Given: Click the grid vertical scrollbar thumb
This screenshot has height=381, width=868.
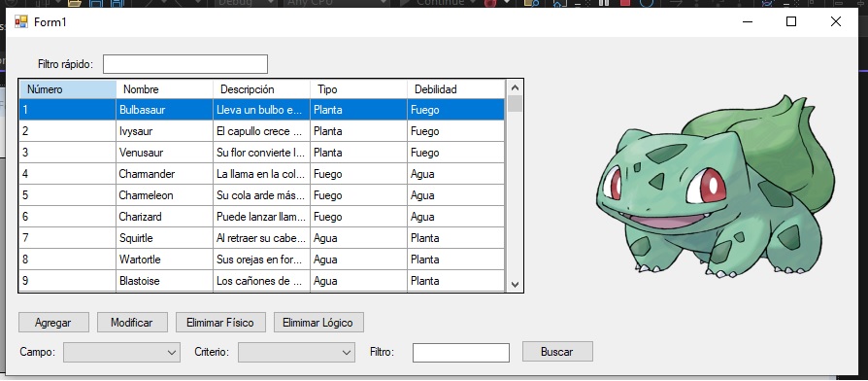Looking at the screenshot, I should pyautogui.click(x=515, y=104).
